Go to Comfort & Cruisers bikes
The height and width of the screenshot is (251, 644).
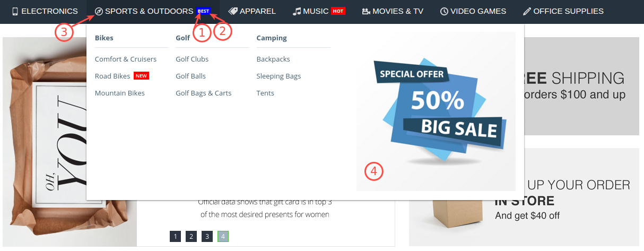[126, 59]
